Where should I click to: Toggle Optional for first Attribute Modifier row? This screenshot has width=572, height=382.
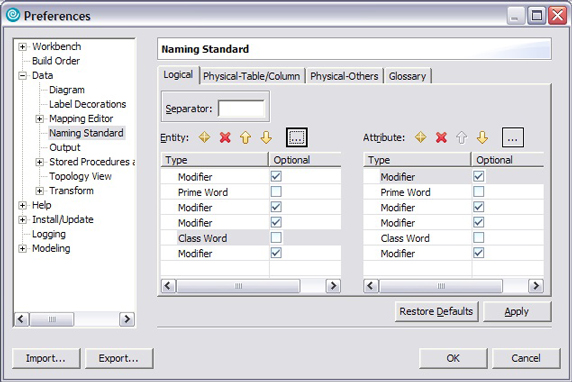[479, 176]
